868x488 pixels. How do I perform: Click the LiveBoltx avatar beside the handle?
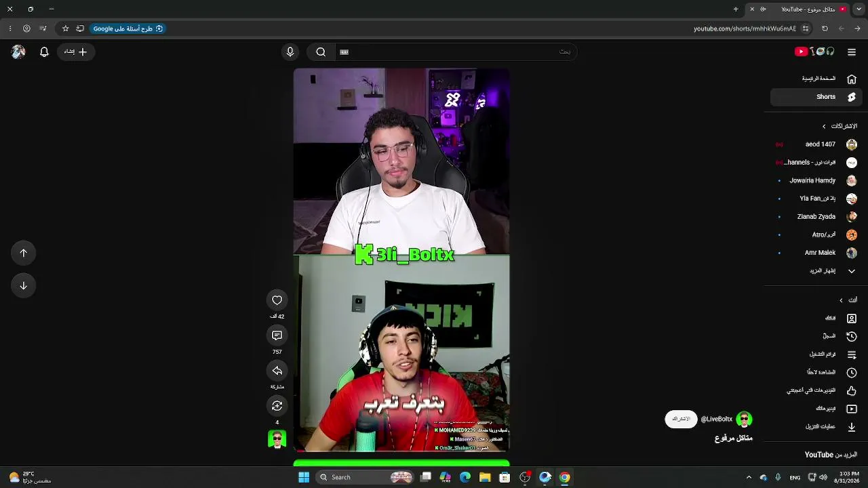pyautogui.click(x=744, y=419)
